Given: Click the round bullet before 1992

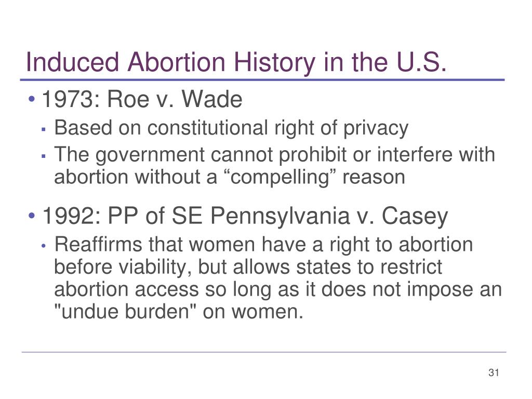Looking at the screenshot, I should [32, 216].
